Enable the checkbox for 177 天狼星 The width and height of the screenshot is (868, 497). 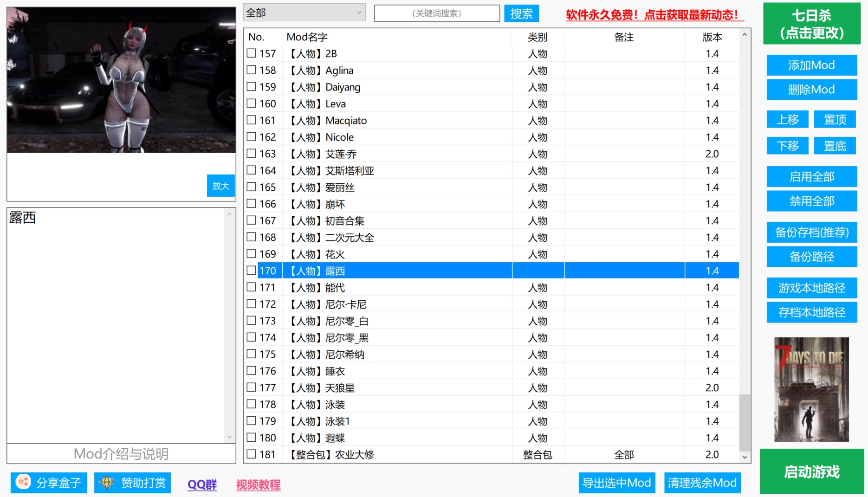pyautogui.click(x=251, y=387)
